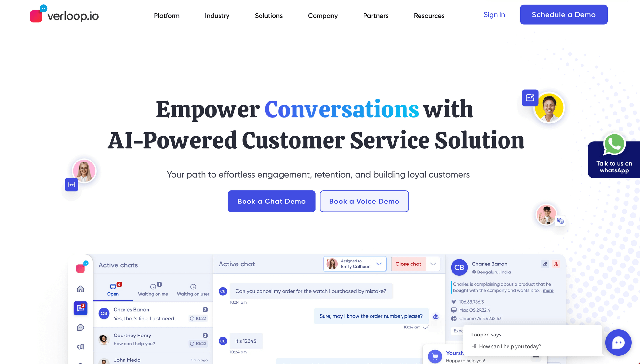Image resolution: width=640 pixels, height=364 pixels.
Task: Click the resize/expand icon next to agent avatar
Action: tap(72, 184)
